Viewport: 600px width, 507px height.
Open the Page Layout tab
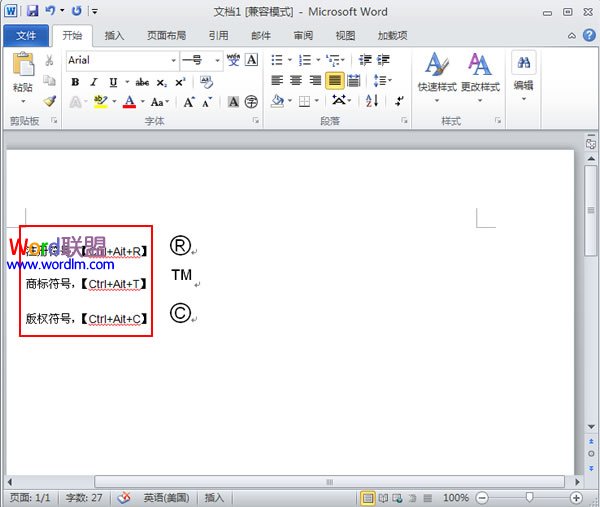pos(165,35)
